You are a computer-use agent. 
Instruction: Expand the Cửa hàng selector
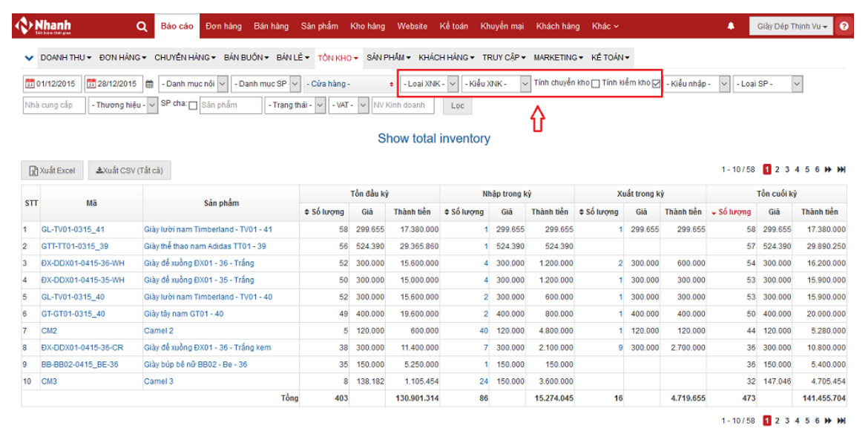(x=350, y=84)
